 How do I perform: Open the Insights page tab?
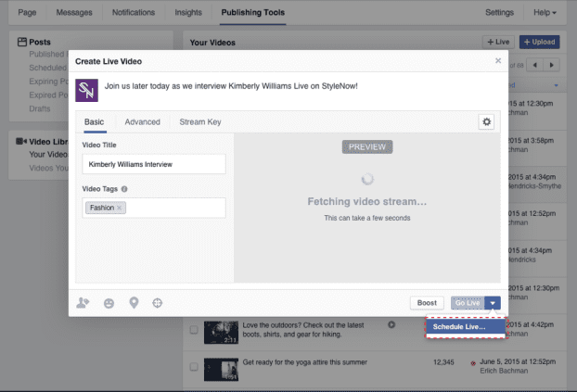(x=188, y=12)
